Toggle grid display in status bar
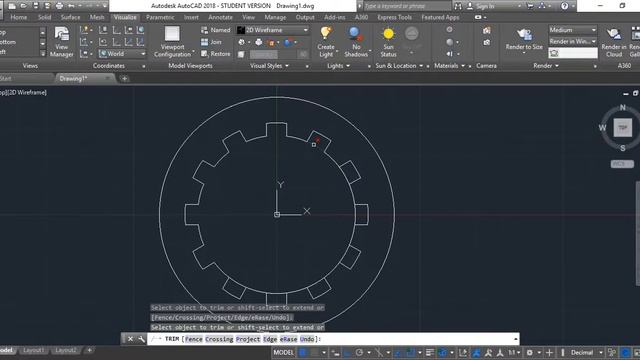This screenshot has width=640, height=360. tap(303, 353)
